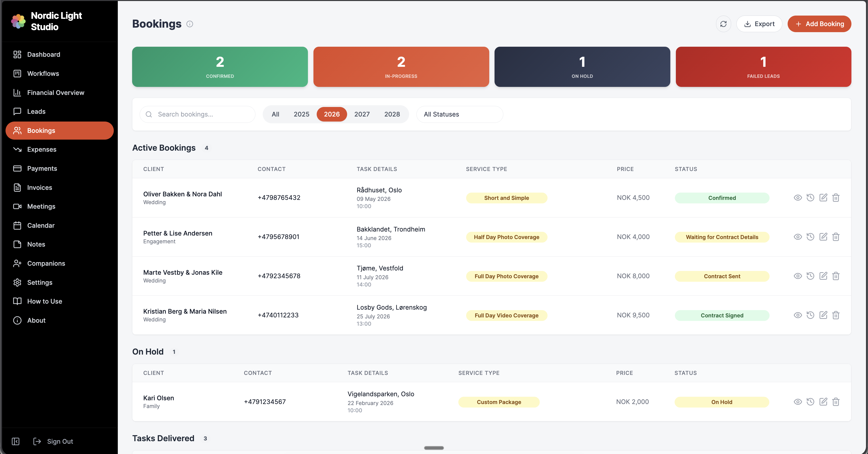Click the red Failed Leads card
868x454 pixels.
click(763, 67)
